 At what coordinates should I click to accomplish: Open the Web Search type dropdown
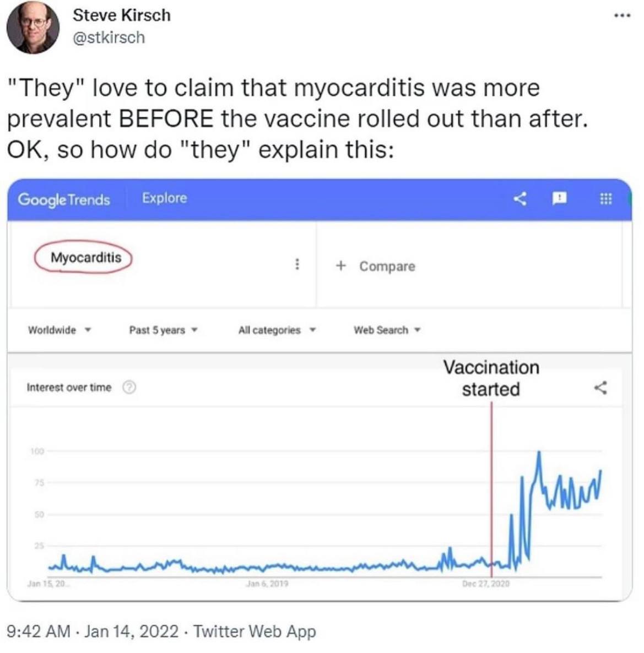click(387, 330)
